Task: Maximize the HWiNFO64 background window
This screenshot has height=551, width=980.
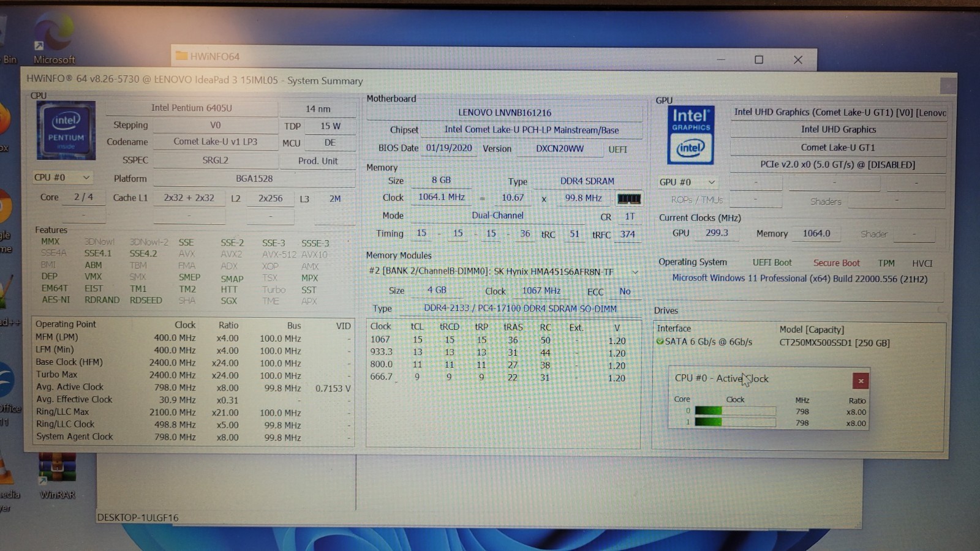Action: point(759,59)
